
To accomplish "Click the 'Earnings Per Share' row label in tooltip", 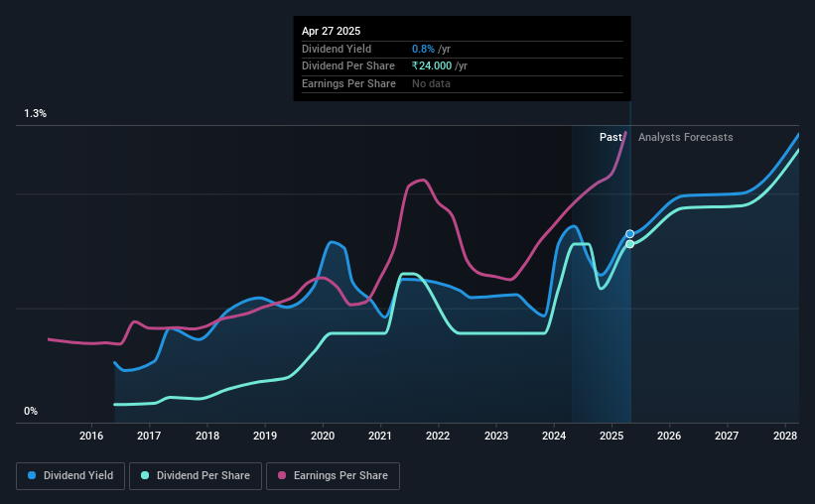I will tap(348, 83).
